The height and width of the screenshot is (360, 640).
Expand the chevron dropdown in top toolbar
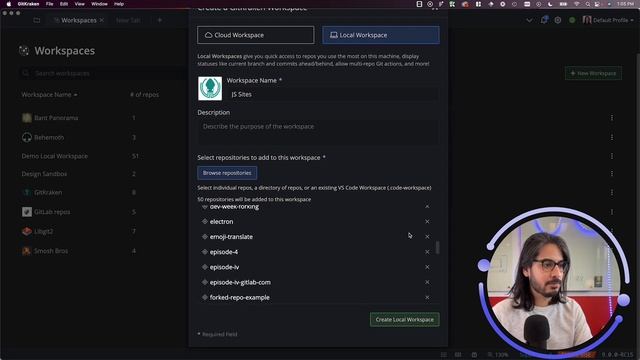pyautogui.click(x=529, y=20)
